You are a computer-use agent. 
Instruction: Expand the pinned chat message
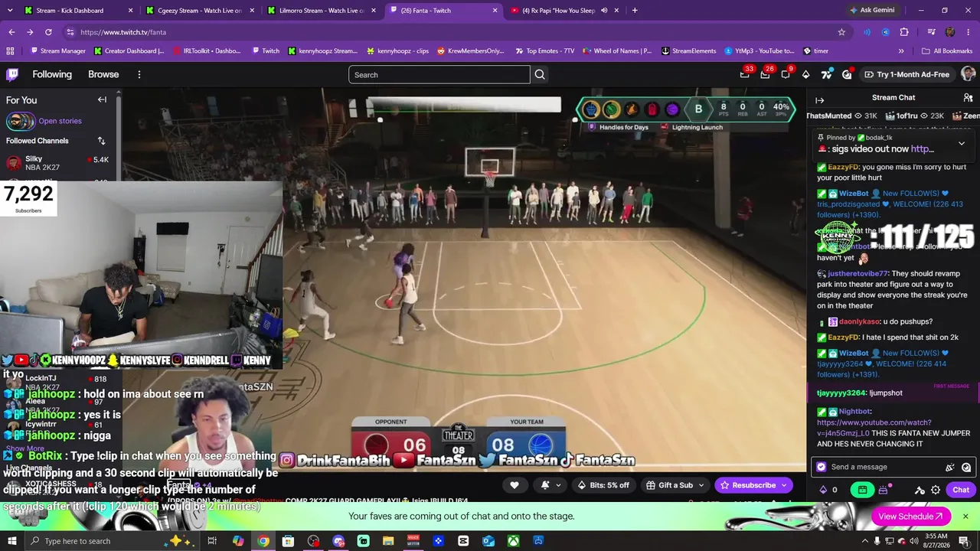pos(962,143)
